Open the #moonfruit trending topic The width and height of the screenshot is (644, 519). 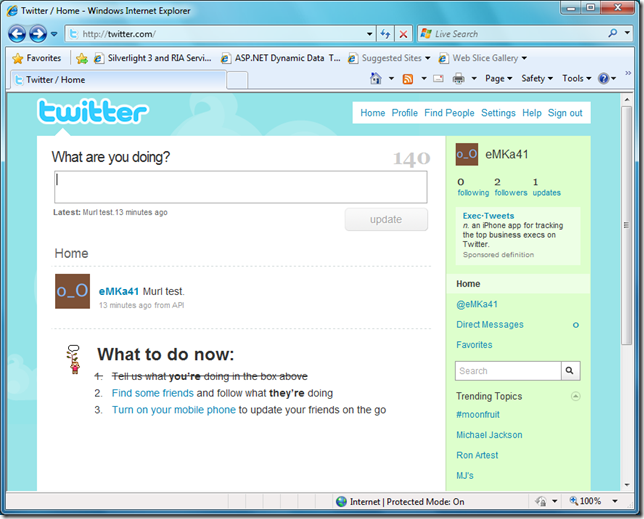click(478, 414)
